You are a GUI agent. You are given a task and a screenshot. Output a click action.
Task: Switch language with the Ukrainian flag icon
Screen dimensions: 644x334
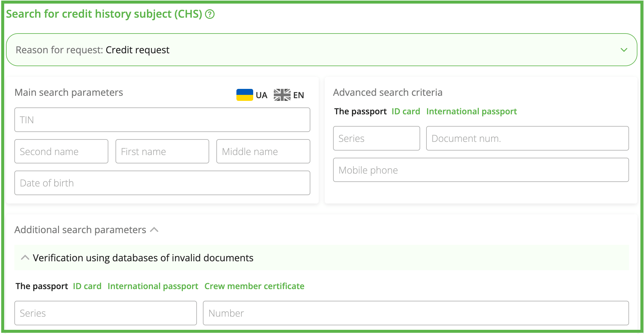(244, 95)
